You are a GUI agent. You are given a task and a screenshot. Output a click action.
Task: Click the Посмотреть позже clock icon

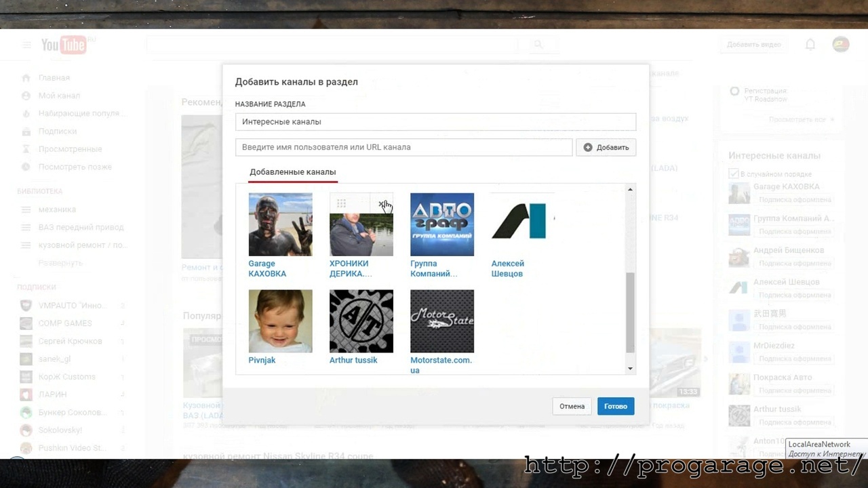pos(26,167)
